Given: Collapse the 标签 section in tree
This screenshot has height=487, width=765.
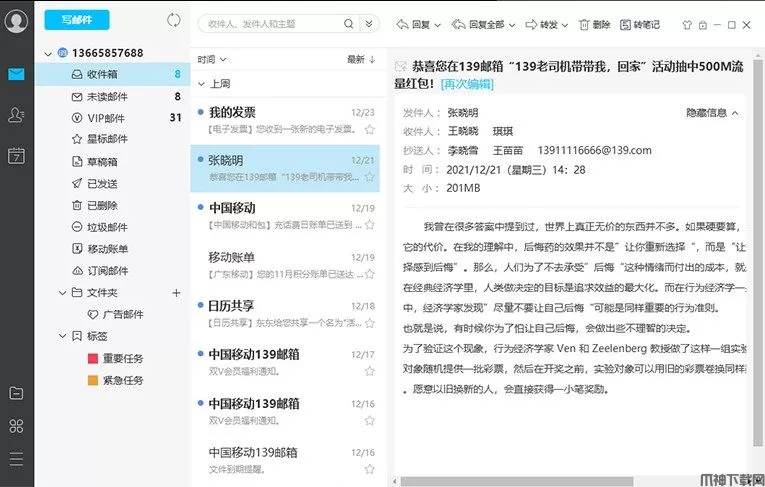Looking at the screenshot, I should 61,336.
